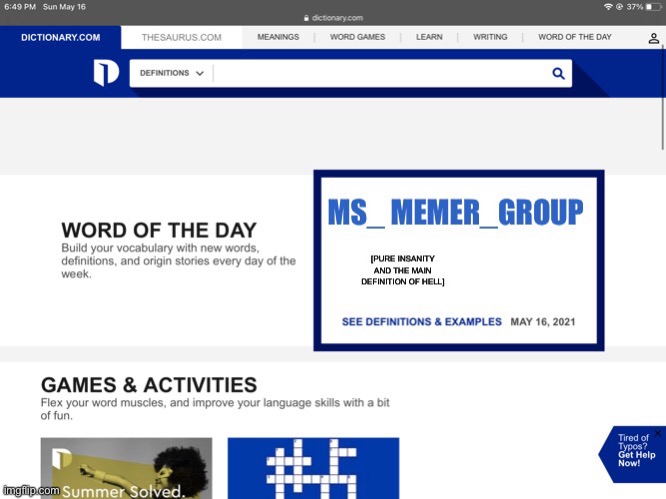This screenshot has height=499, width=666.
Task: Tap the 6:49 PM clock
Action: coord(20,7)
